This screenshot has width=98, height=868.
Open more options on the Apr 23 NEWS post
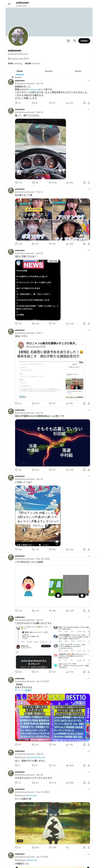pos(89,250)
